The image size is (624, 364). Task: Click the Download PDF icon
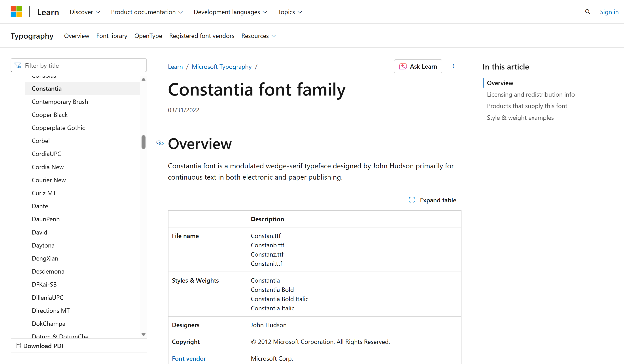click(18, 345)
